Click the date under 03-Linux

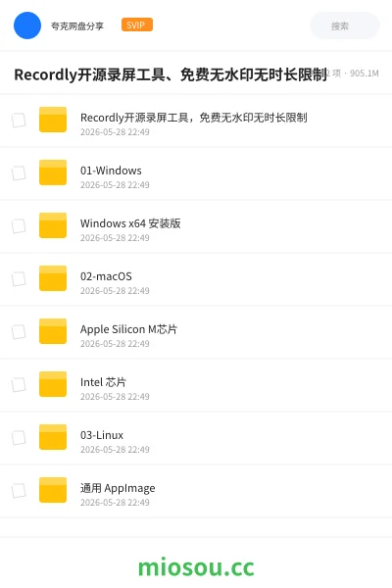pos(115,449)
